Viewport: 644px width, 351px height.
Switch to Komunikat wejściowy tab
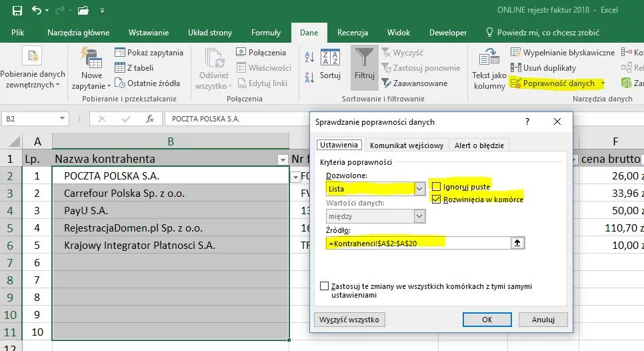(407, 145)
